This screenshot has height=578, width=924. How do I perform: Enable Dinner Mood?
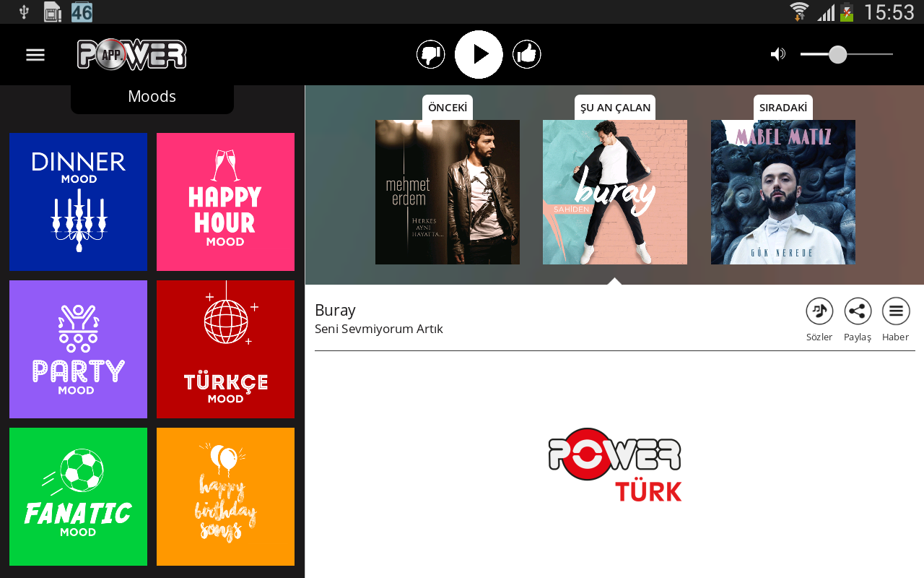[x=78, y=202]
